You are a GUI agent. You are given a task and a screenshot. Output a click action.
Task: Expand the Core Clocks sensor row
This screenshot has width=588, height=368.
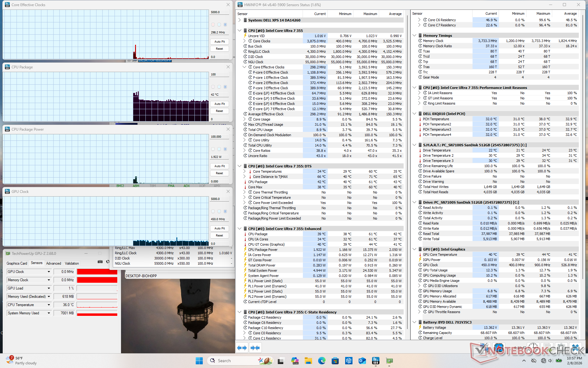244,41
